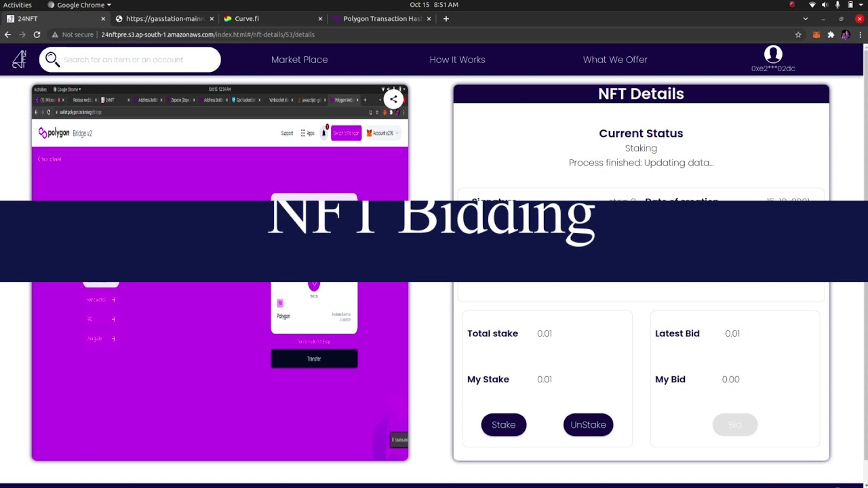Close the 24NFT tab
The height and width of the screenshot is (488, 868).
[103, 19]
